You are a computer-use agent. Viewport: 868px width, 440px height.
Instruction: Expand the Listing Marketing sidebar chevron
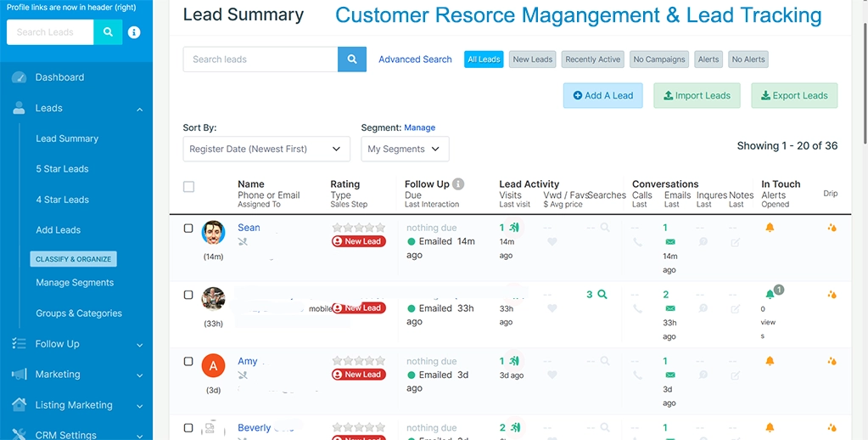click(139, 406)
